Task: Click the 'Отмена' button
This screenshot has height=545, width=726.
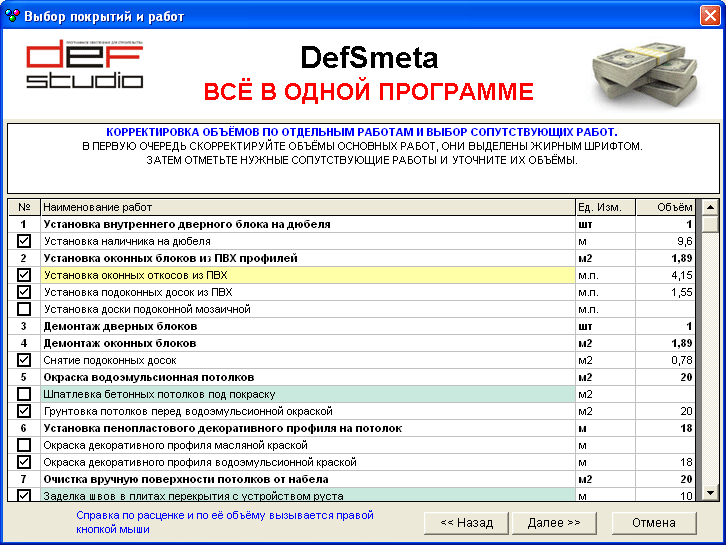Action: tap(653, 523)
